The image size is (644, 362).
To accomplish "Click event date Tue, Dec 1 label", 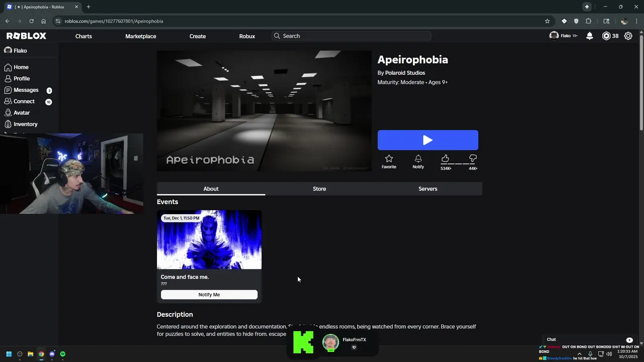I will (x=181, y=218).
